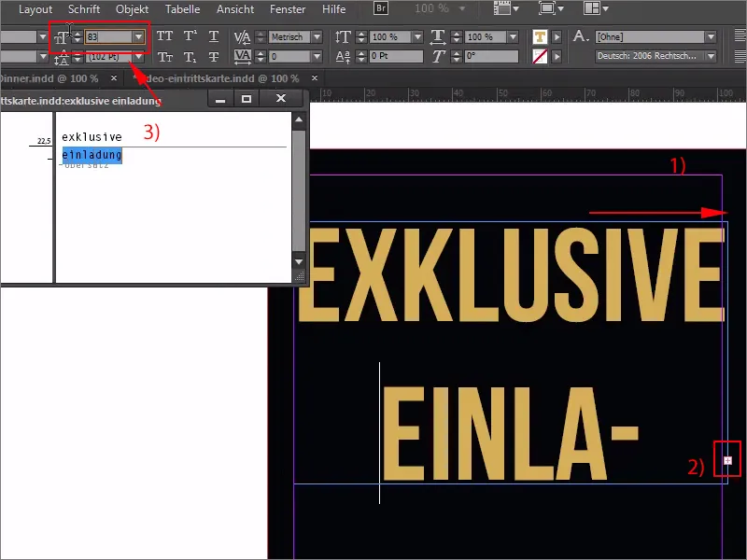
Task: Open tracking value dropdown arrow
Action: click(317, 57)
